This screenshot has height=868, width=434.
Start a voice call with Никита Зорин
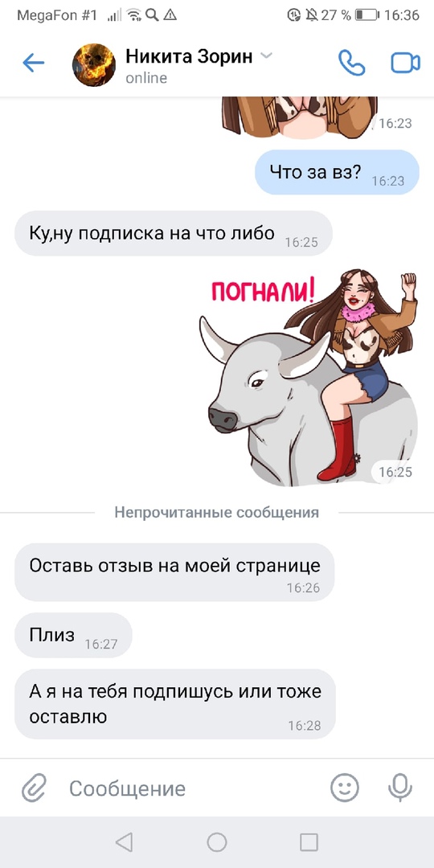pyautogui.click(x=352, y=63)
